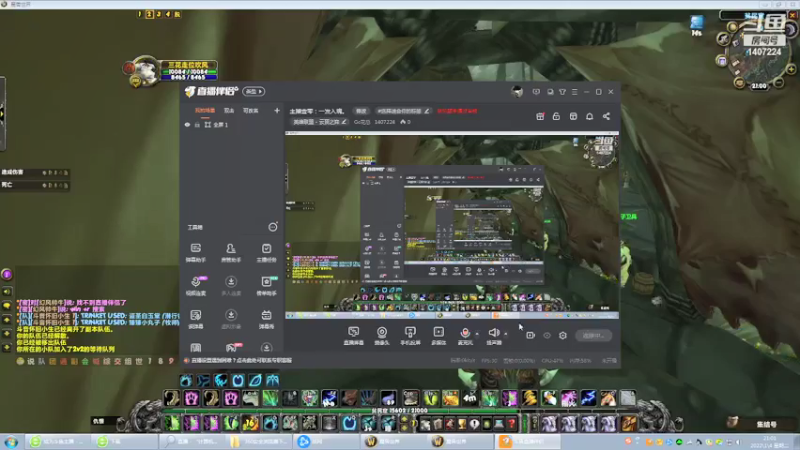Click the player portrait in game
This screenshot has height=450, width=800.
145,70
